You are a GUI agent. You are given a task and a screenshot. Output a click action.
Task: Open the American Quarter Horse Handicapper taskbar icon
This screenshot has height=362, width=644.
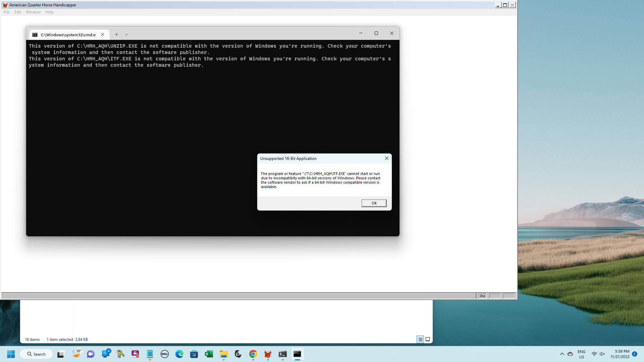click(267, 354)
